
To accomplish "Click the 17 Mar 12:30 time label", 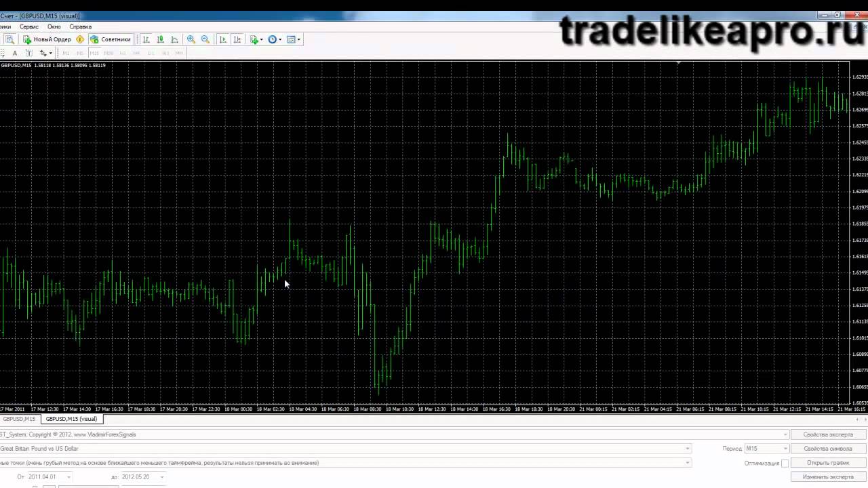I will (x=44, y=409).
